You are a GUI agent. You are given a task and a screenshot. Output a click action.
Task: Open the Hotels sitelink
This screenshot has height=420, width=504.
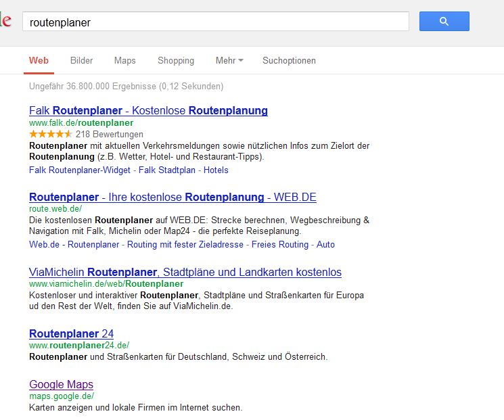coord(216,170)
